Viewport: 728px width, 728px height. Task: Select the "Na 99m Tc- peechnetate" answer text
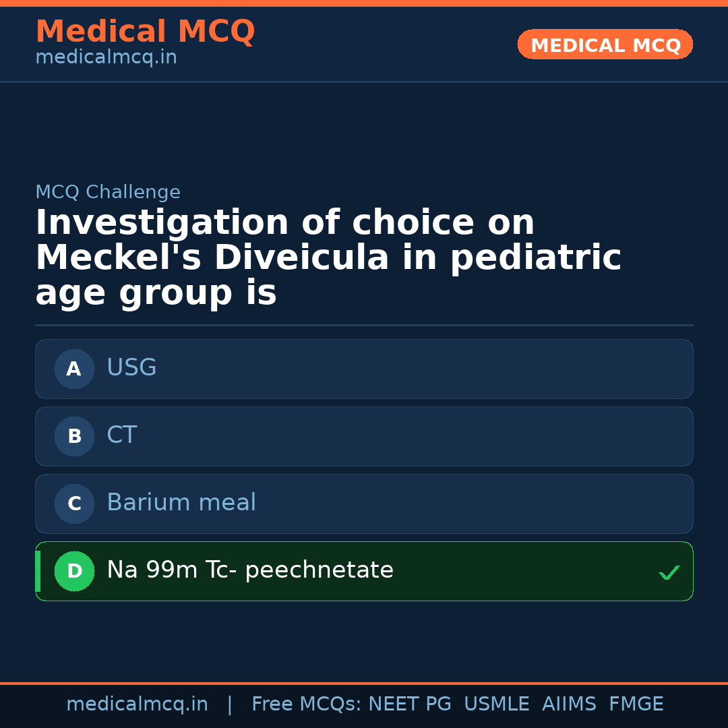point(250,570)
